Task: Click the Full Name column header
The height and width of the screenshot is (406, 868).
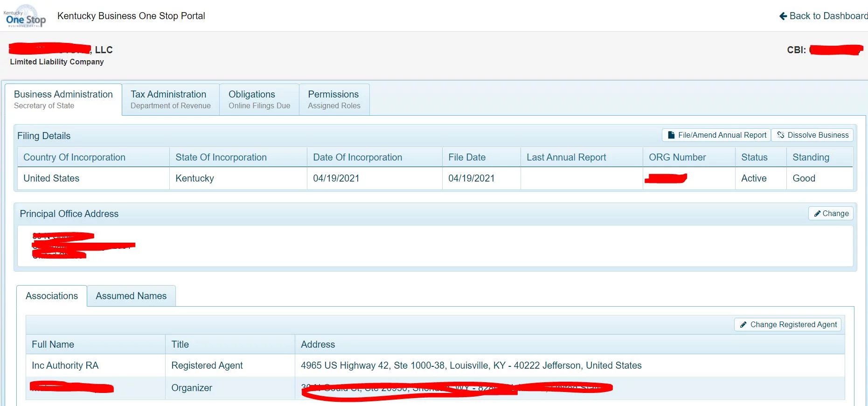Action: click(53, 344)
